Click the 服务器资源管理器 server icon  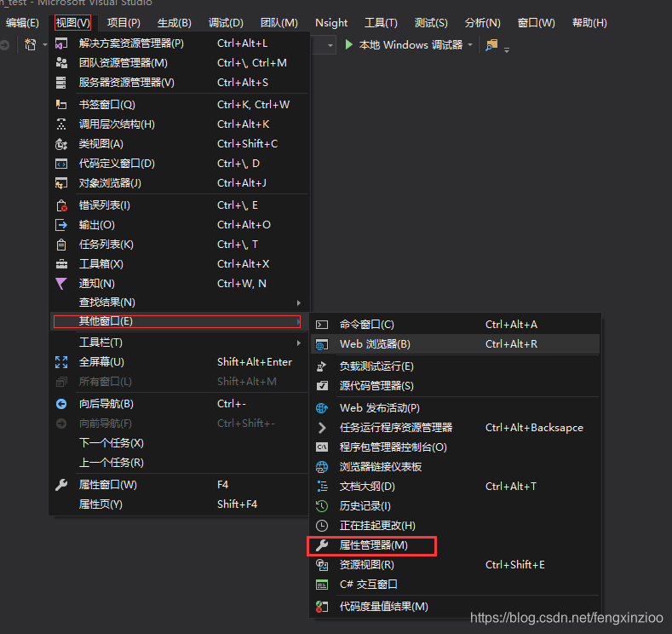pyautogui.click(x=61, y=83)
